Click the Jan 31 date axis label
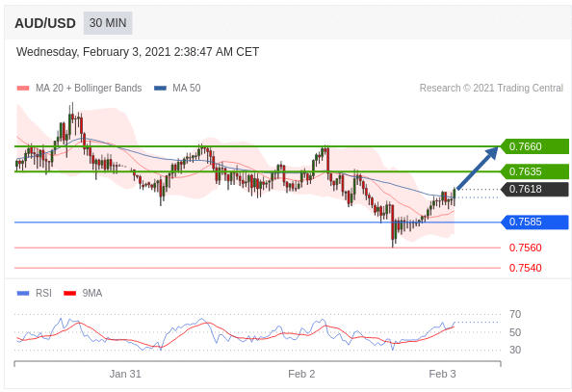Viewport: 572px width, 392px height. tap(125, 374)
